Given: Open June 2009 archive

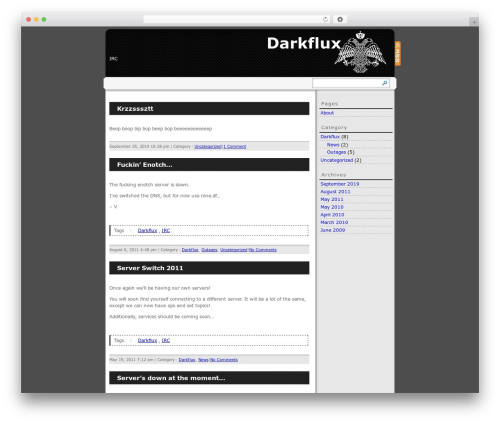Looking at the screenshot, I should point(333,230).
